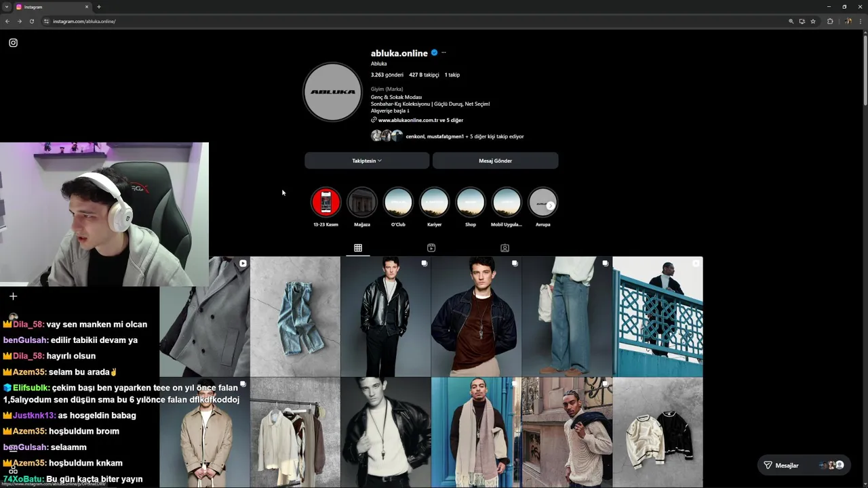The height and width of the screenshot is (488, 868).
Task: Open a new browser tab
Action: pos(99,7)
